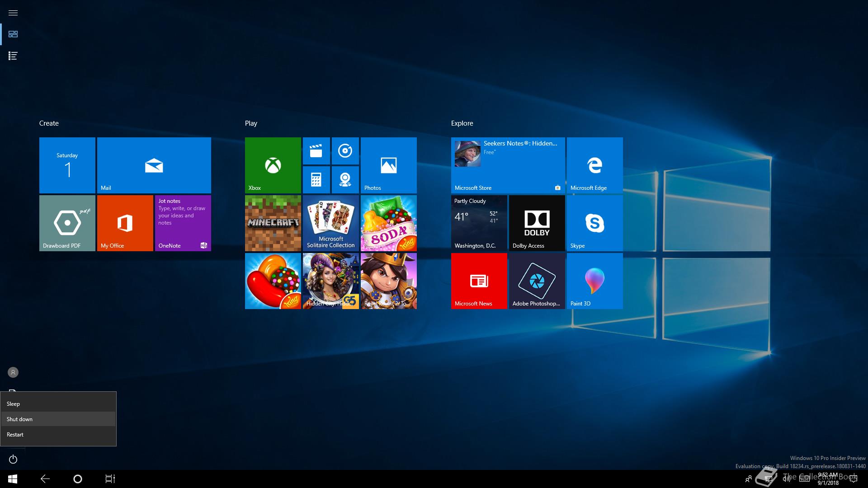Choose Sleep from power menu

58,404
